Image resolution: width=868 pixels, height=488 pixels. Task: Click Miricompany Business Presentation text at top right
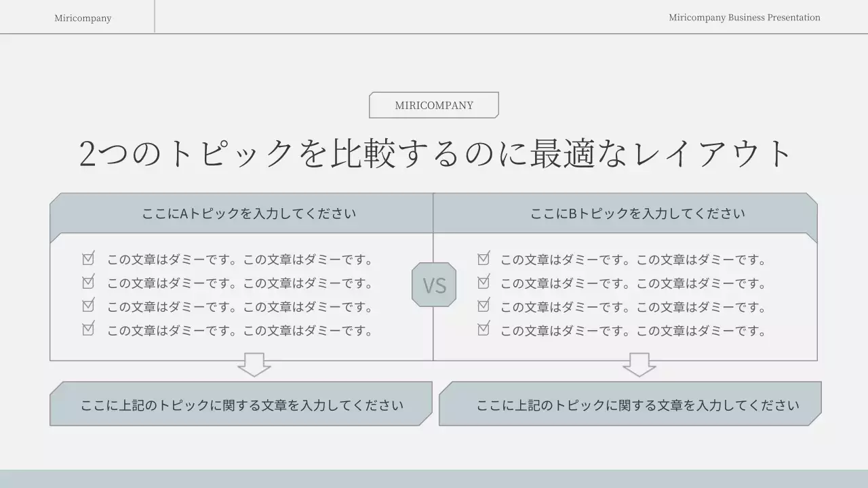[744, 18]
